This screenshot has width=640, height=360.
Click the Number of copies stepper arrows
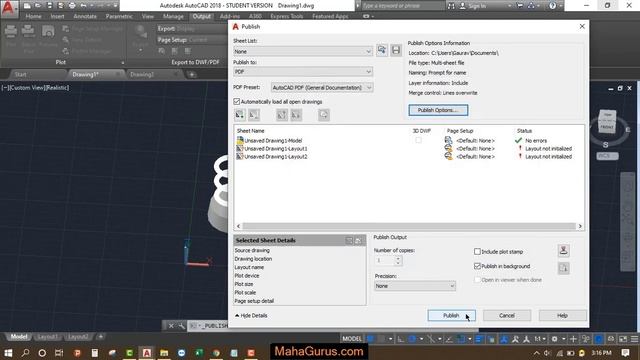398,260
